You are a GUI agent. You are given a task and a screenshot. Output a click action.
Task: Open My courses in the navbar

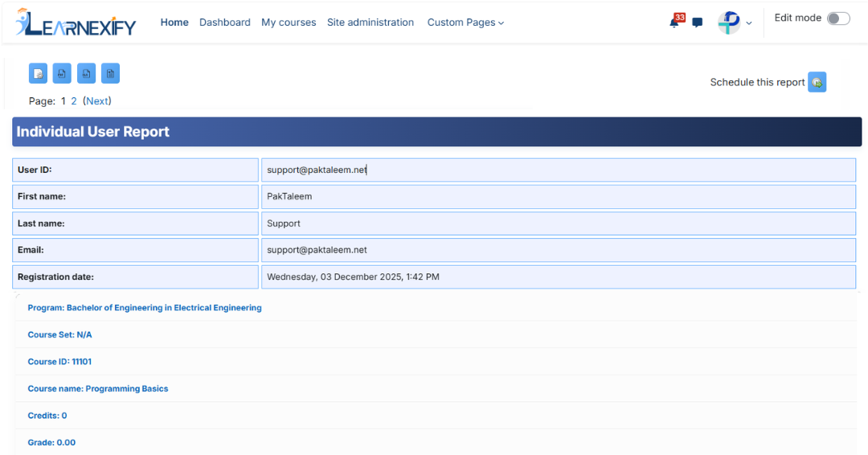(x=289, y=23)
